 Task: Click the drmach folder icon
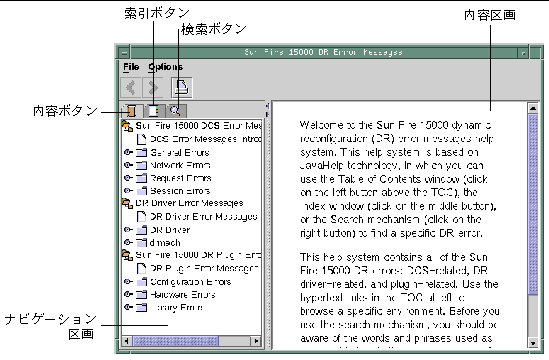coord(141,242)
